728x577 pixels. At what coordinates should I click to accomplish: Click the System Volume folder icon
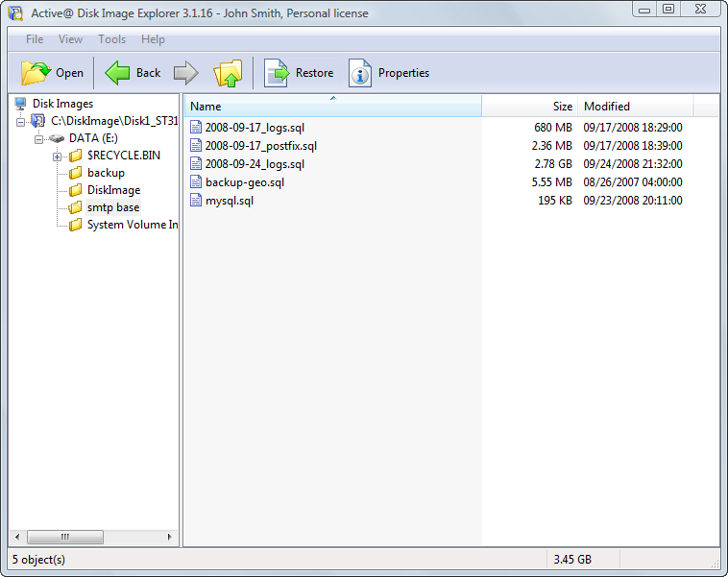[75, 225]
